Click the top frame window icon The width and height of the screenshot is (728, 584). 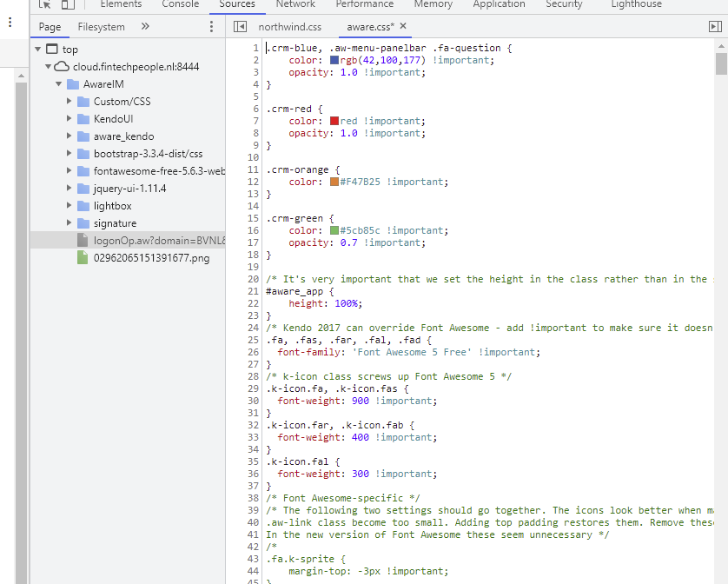click(51, 49)
